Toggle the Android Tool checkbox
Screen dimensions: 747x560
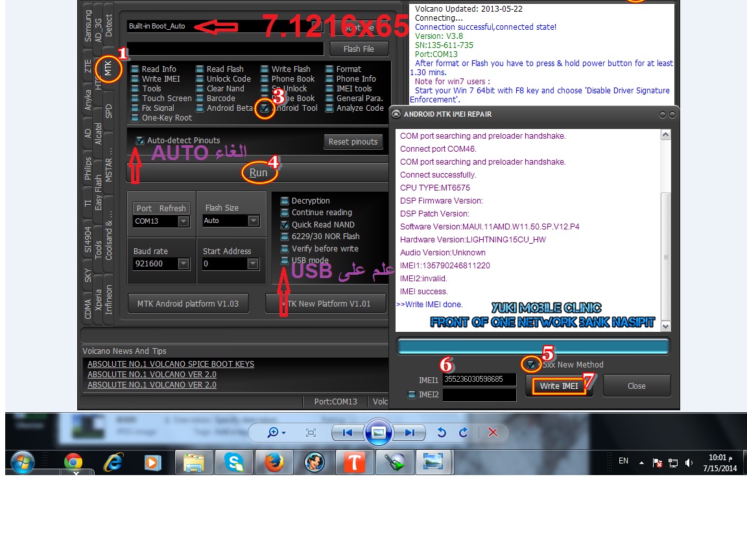coord(265,108)
